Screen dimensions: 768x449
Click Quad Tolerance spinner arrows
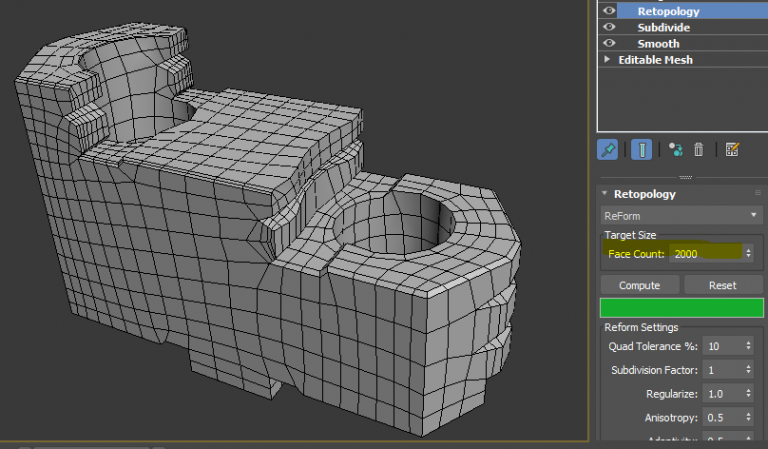tap(748, 346)
